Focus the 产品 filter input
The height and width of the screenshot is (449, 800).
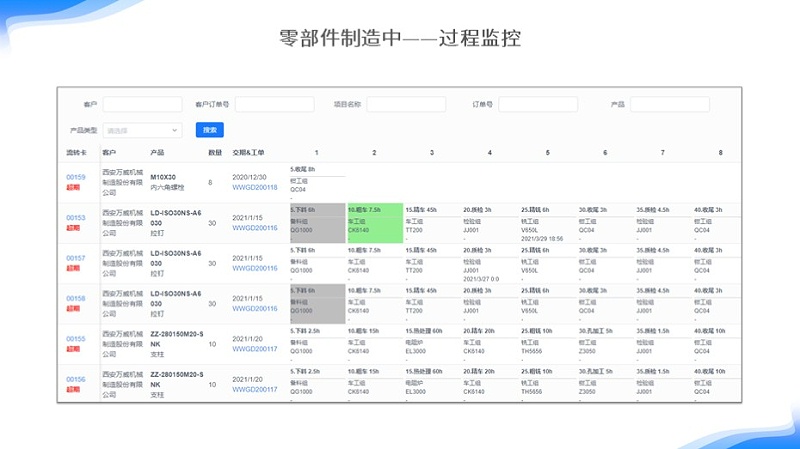[669, 104]
